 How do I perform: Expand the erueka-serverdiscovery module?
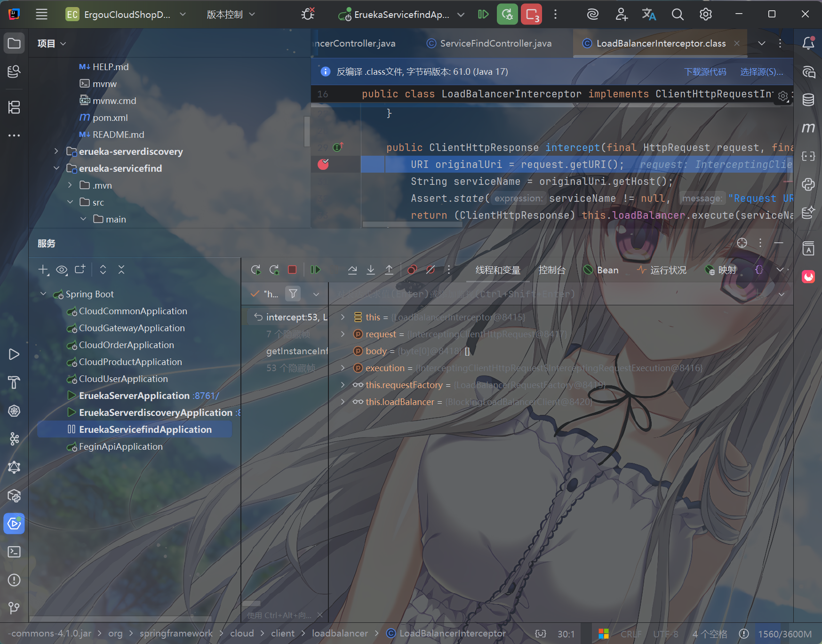(56, 151)
